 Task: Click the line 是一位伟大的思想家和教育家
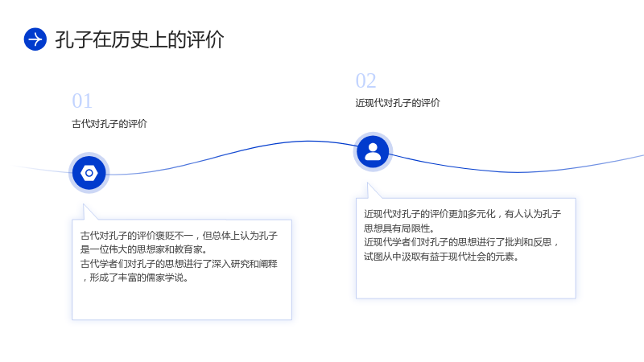pyautogui.click(x=144, y=249)
